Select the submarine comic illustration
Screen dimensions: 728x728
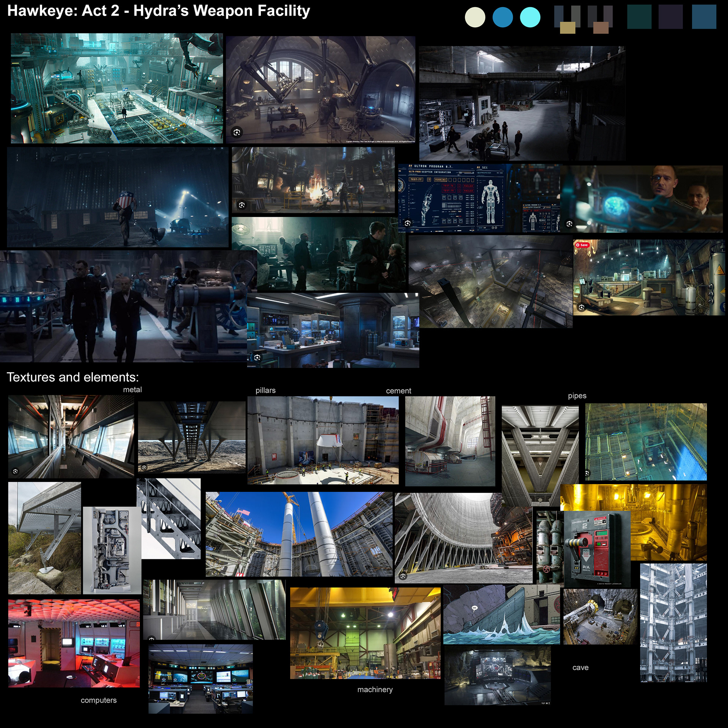coord(502,614)
